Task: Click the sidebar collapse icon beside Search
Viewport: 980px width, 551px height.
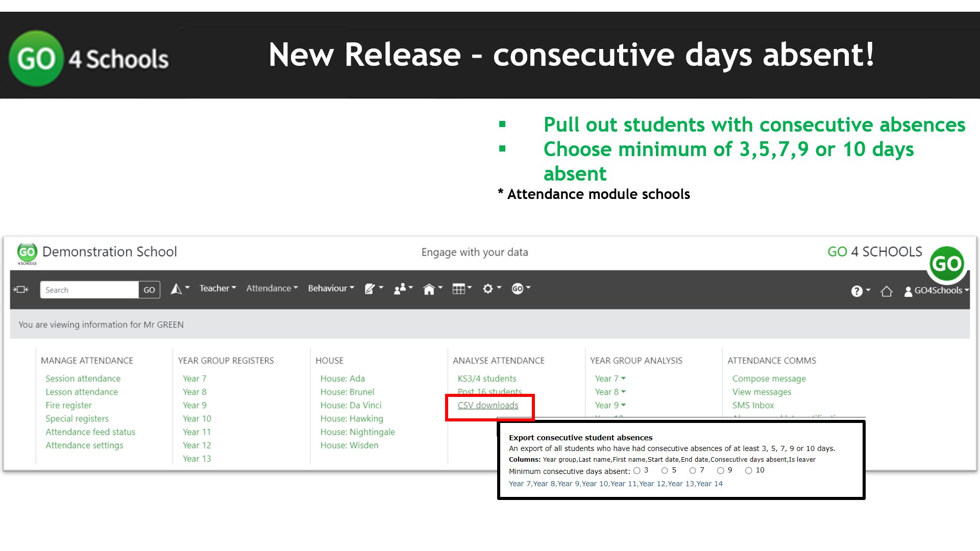Action: [21, 290]
